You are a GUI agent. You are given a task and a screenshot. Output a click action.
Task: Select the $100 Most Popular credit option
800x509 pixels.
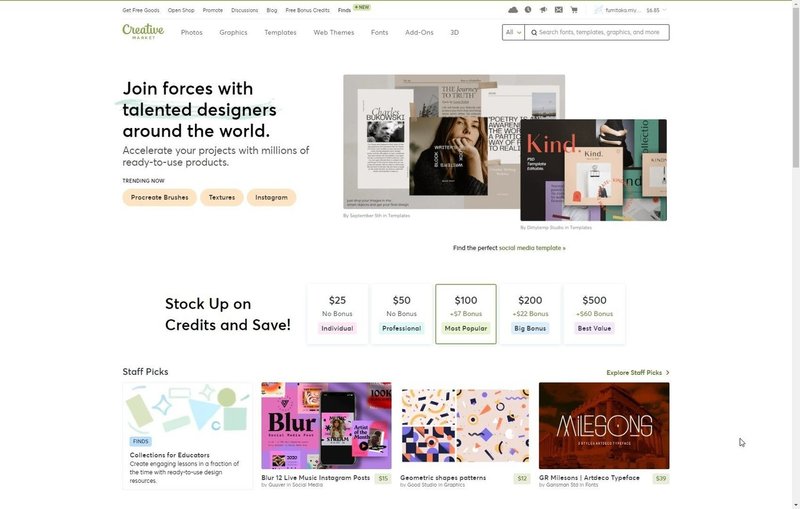click(465, 314)
